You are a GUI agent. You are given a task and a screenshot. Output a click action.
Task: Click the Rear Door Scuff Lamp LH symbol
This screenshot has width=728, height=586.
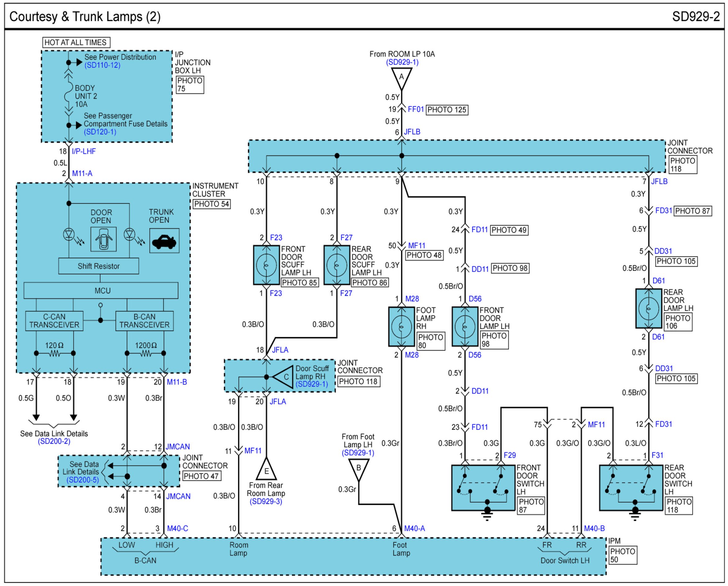[337, 265]
